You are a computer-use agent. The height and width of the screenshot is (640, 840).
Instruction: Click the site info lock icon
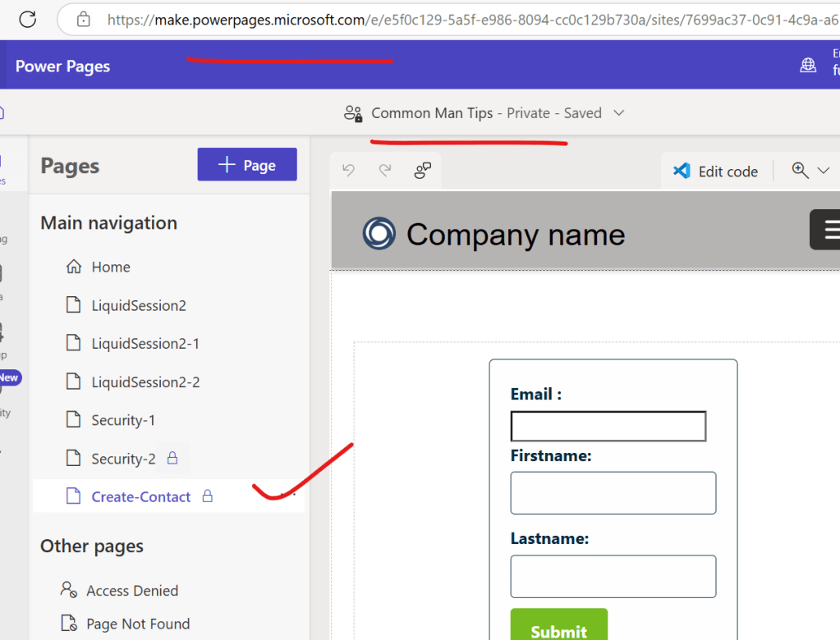[83, 19]
